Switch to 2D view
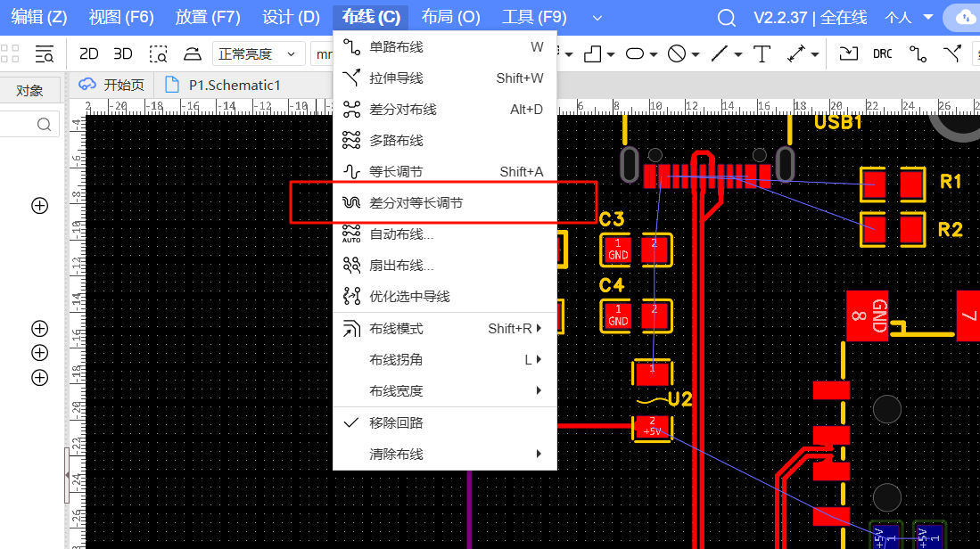Viewport: 980px width, 549px height. tap(89, 54)
